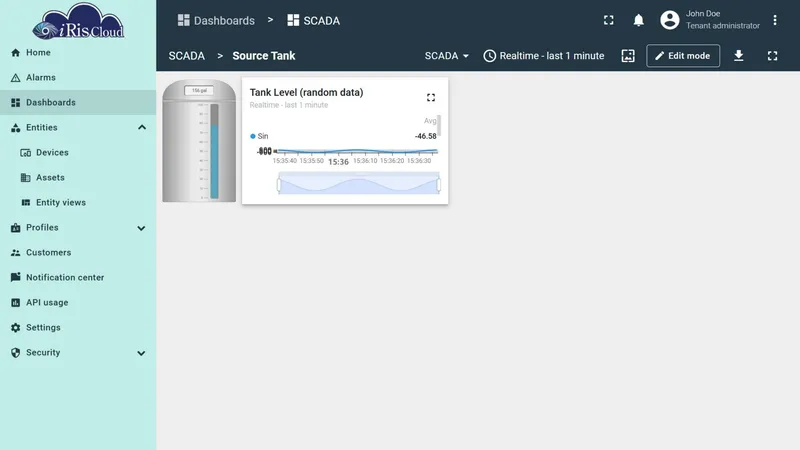Click Source Tank breadcrumb title
The image size is (800, 450).
[x=264, y=56]
